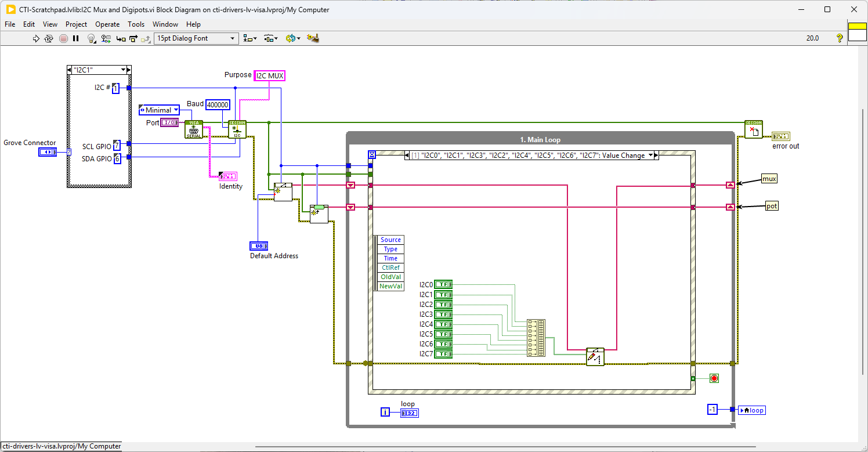Select the I2C Session open VI node
Screen dimensions: 868x452
[237, 129]
